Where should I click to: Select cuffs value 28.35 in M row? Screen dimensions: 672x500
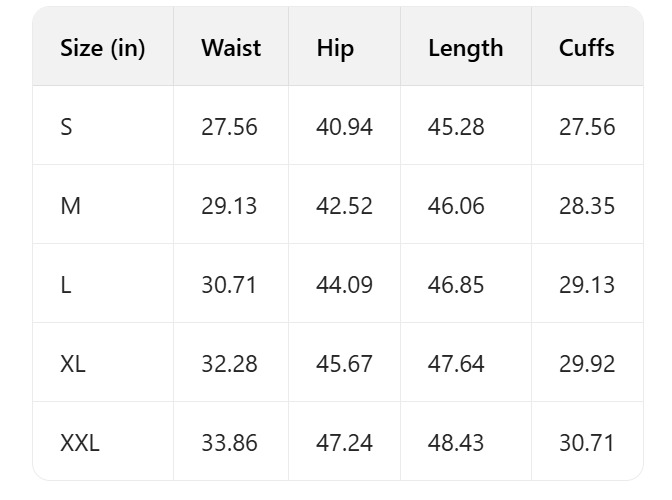coord(587,206)
